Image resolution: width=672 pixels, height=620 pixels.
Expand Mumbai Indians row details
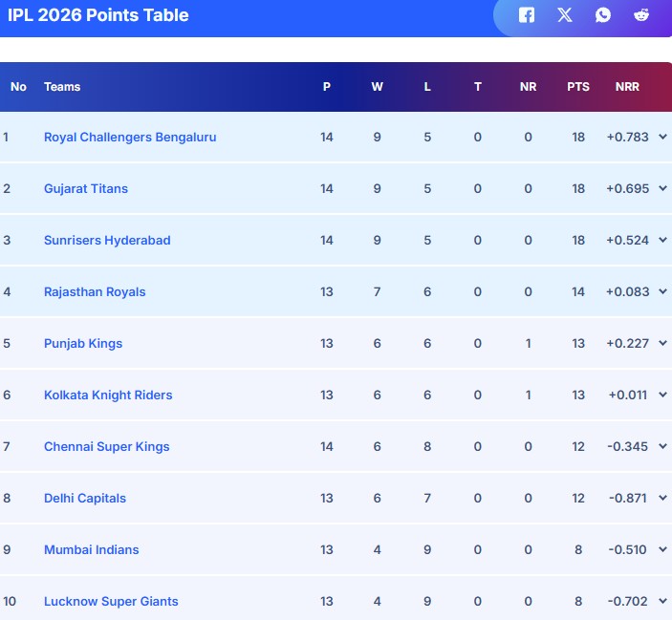pos(662,549)
